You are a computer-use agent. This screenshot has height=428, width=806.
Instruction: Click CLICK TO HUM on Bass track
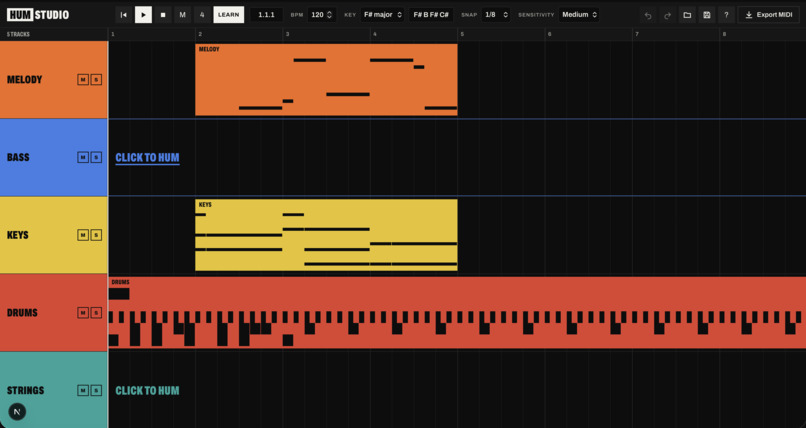(148, 158)
